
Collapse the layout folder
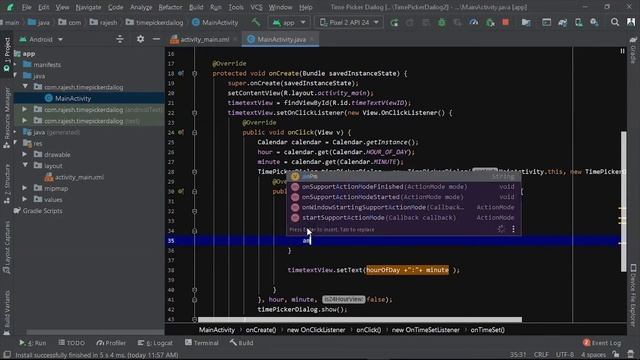coord(25,165)
